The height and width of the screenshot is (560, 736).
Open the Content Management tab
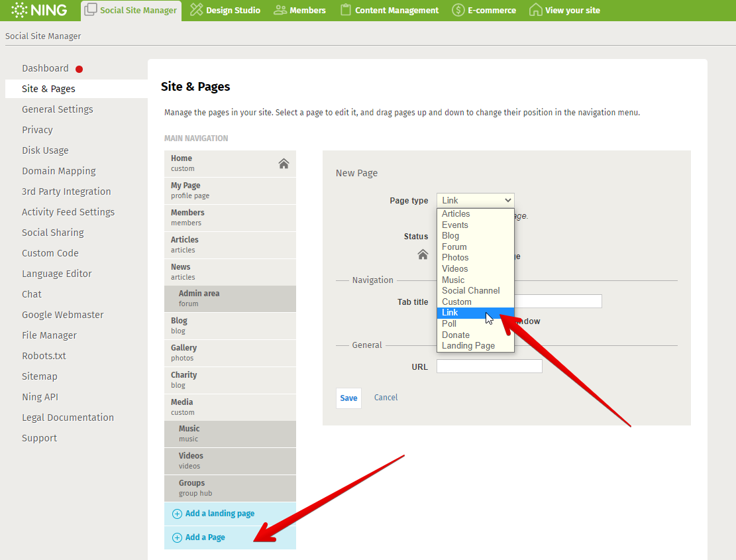(x=389, y=11)
